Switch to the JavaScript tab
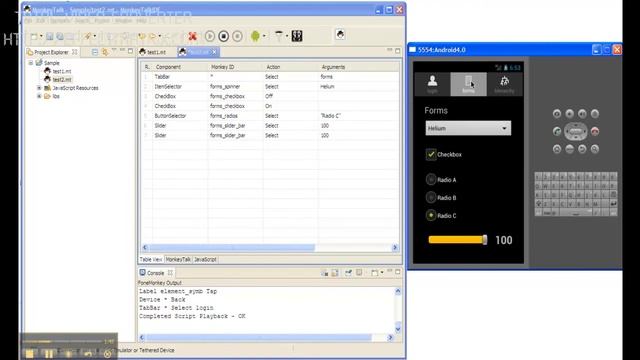The width and height of the screenshot is (640, 360). (x=205, y=259)
